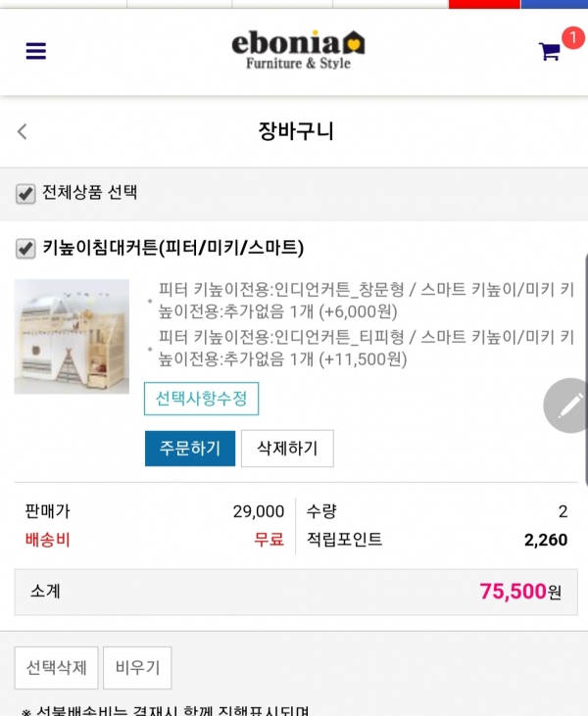Select the 인디언커튼_티피형 option line
This screenshot has width=588, height=716.
tap(366, 348)
